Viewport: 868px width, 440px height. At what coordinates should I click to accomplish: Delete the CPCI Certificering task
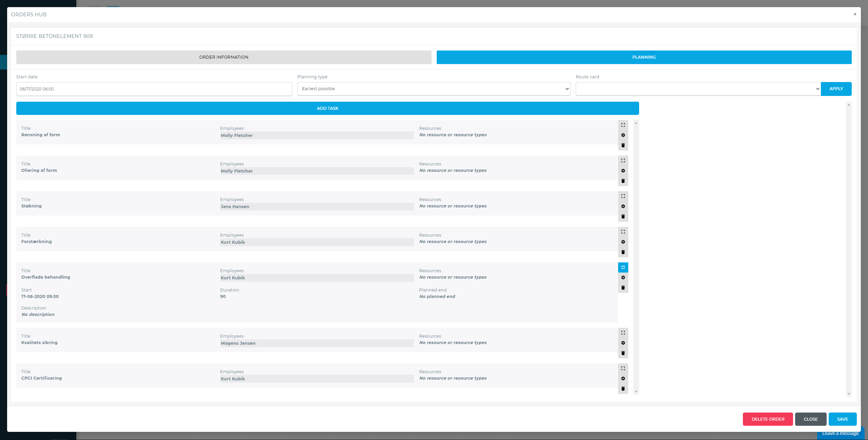(623, 389)
